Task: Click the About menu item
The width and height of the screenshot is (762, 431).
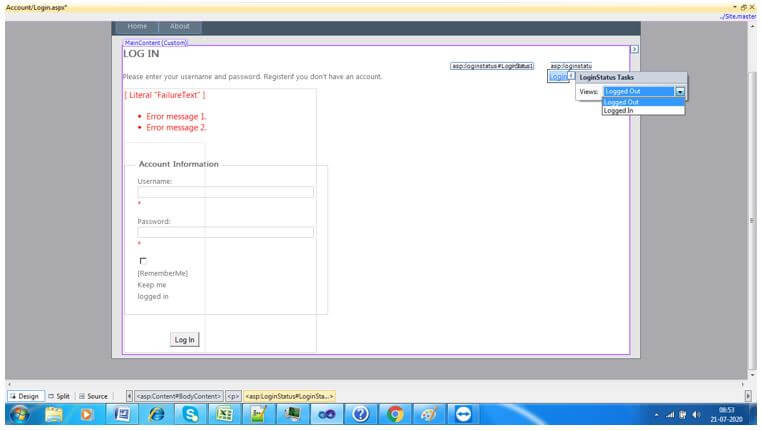Action: click(x=180, y=26)
